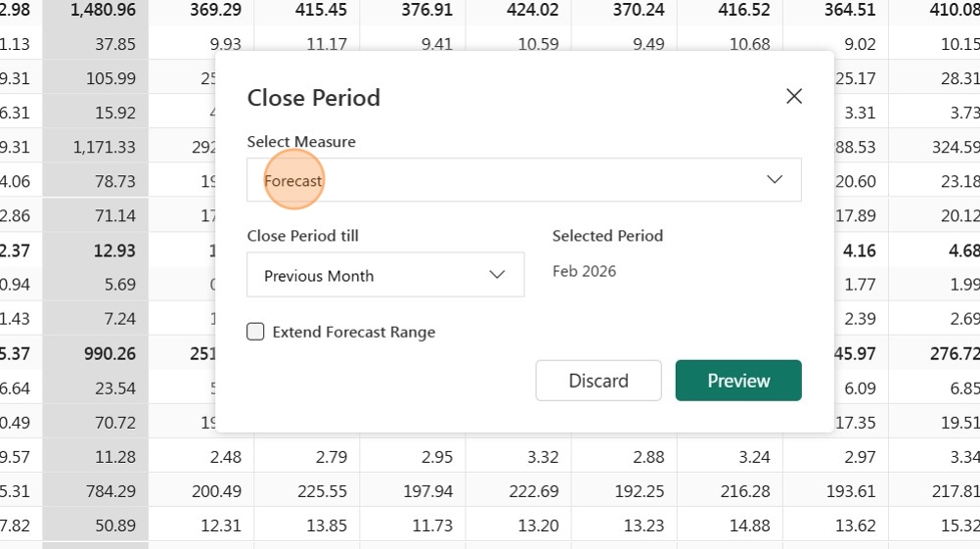Enable Extend Forecast Range checkbox
The image size is (980, 549).
coord(255,332)
